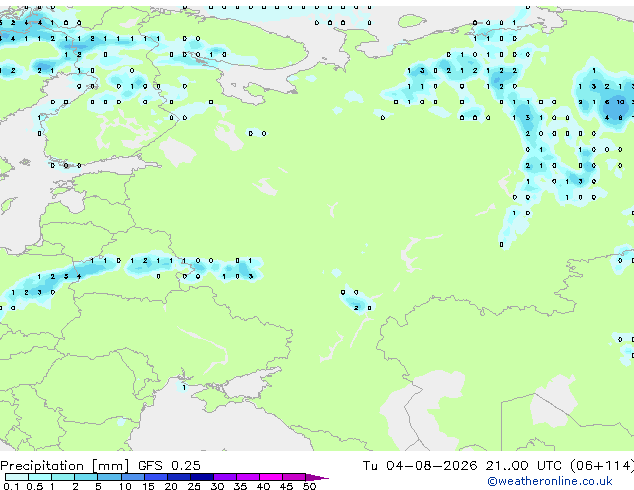This screenshot has height=490, width=634.
Task: Click the legend swatch between 35 and 40
Action: tap(248, 477)
